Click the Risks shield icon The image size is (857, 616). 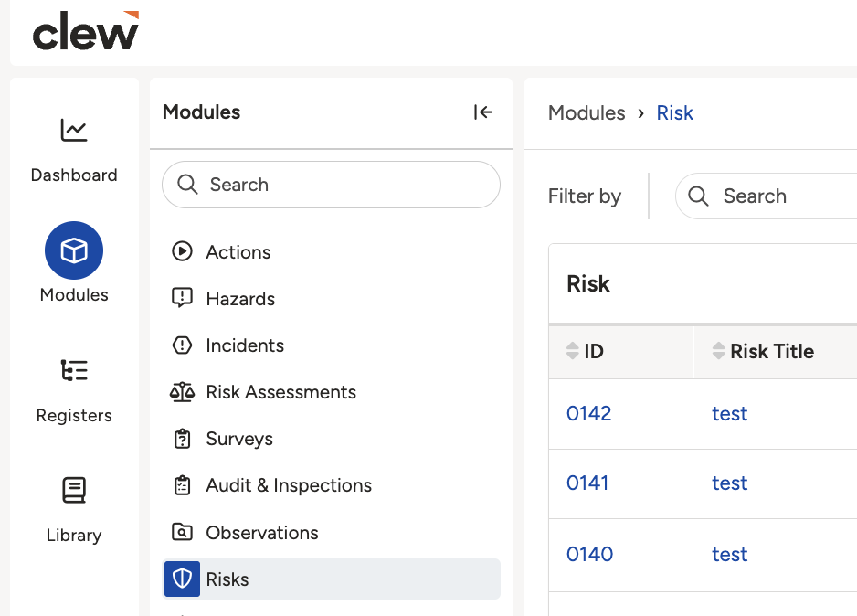(182, 579)
